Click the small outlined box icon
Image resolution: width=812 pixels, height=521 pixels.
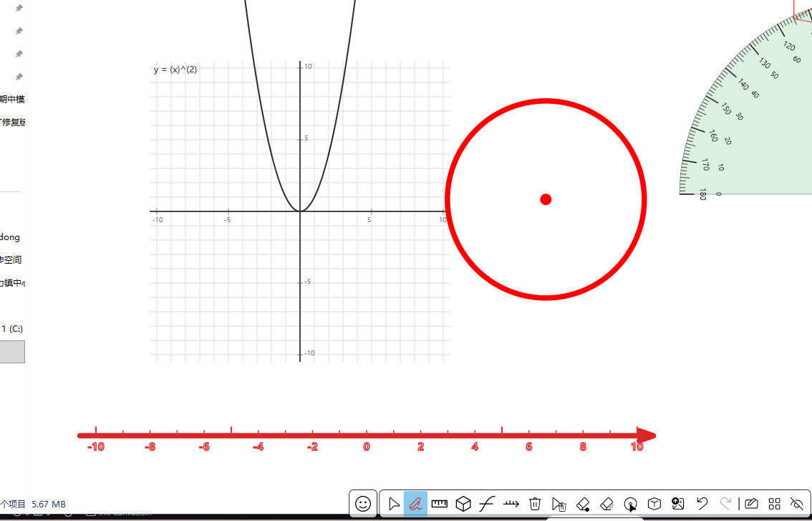click(x=654, y=504)
